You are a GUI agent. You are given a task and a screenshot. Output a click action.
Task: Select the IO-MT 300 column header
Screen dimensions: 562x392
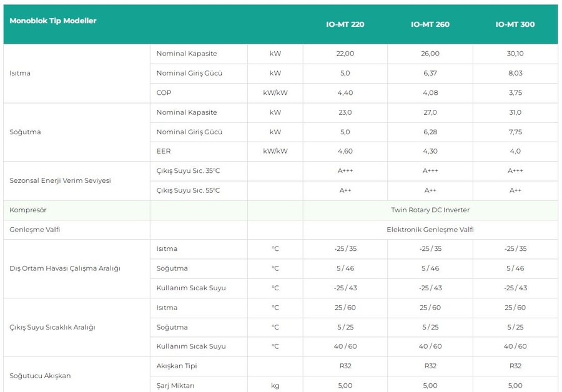(515, 24)
